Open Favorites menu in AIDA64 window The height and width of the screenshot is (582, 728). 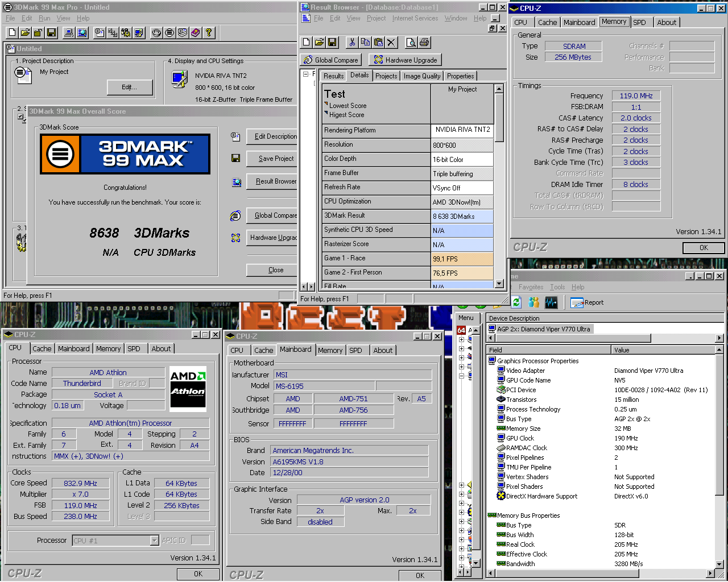pos(531,287)
